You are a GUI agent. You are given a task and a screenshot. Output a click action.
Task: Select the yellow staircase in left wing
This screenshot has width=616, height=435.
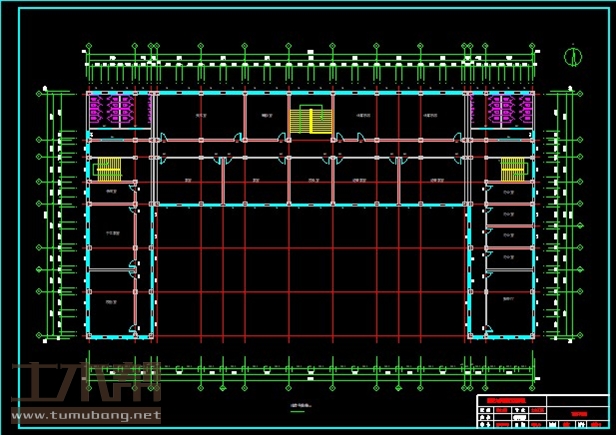coord(107,168)
